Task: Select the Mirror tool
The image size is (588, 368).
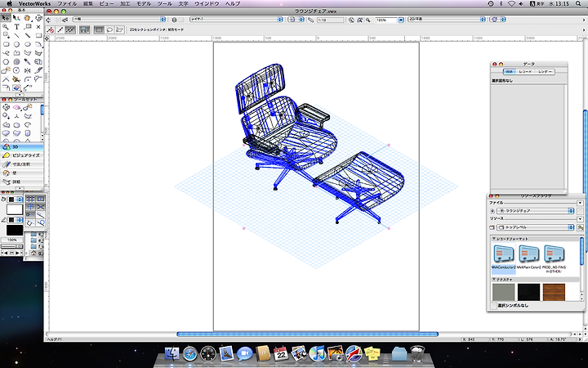Action: click(x=28, y=70)
